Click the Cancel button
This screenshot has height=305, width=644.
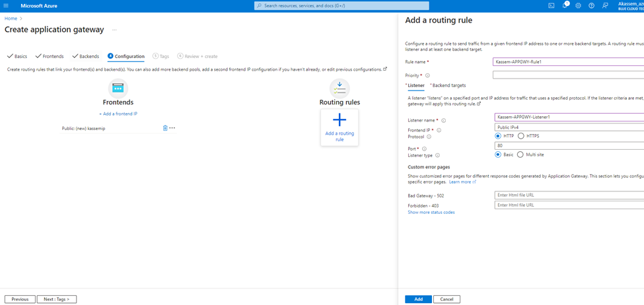pos(447,299)
